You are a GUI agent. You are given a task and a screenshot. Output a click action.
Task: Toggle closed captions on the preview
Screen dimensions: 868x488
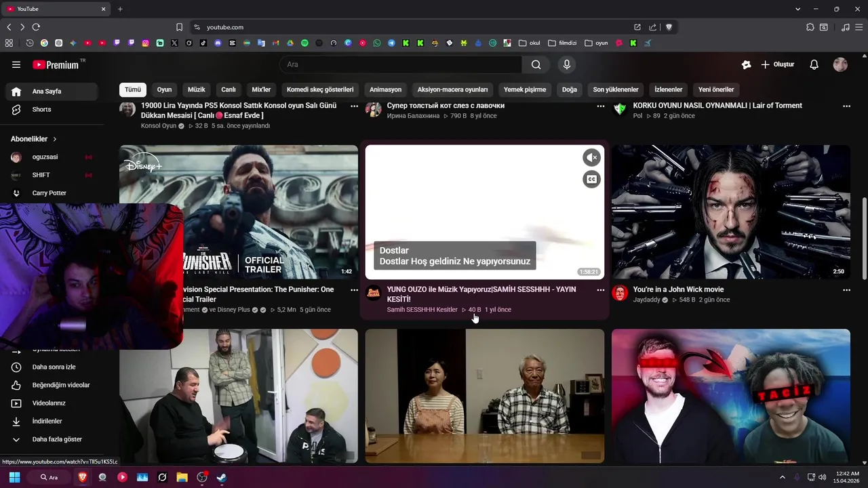point(591,179)
